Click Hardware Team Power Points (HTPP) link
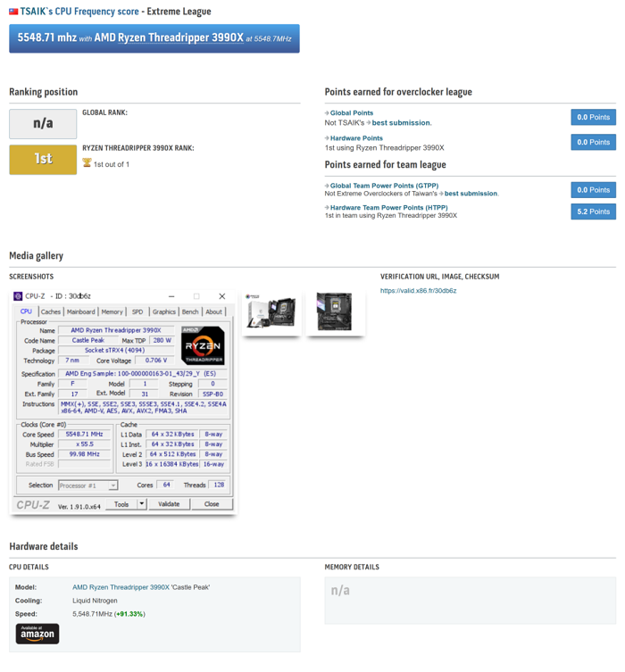Screen dimensions: 625x672 (388, 208)
